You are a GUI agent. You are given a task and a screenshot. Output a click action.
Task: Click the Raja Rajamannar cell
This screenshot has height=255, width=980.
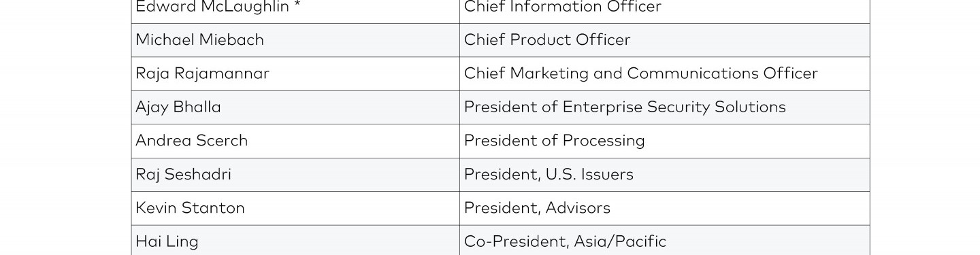click(x=295, y=73)
